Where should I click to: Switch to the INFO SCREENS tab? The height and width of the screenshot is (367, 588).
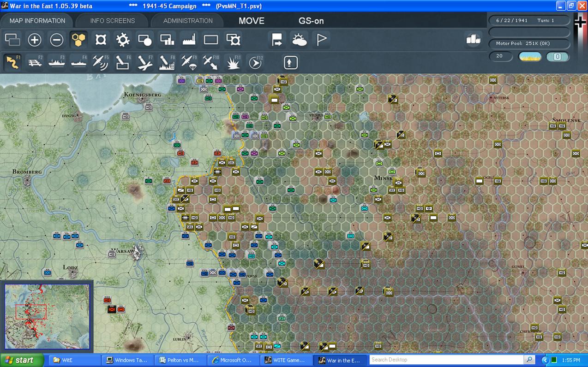pyautogui.click(x=113, y=21)
